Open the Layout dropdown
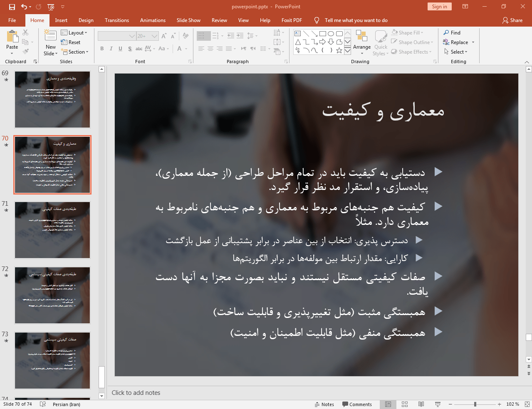Viewport: 532px width, 409px height. click(74, 33)
